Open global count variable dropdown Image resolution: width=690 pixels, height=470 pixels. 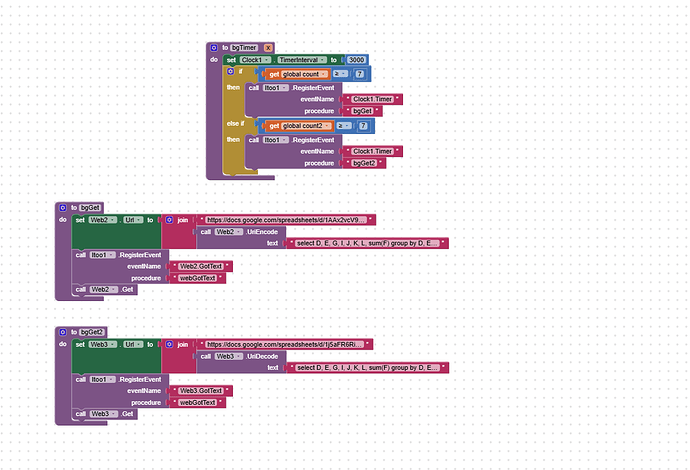pyautogui.click(x=304, y=74)
